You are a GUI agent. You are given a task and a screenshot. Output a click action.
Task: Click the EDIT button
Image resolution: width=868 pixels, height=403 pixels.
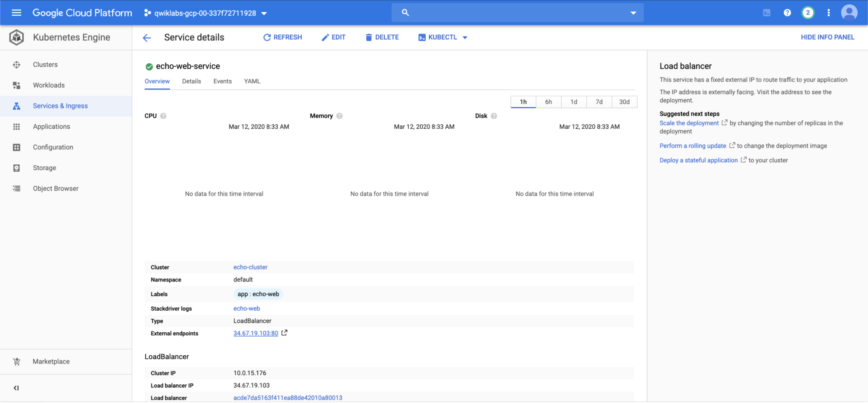(x=333, y=37)
